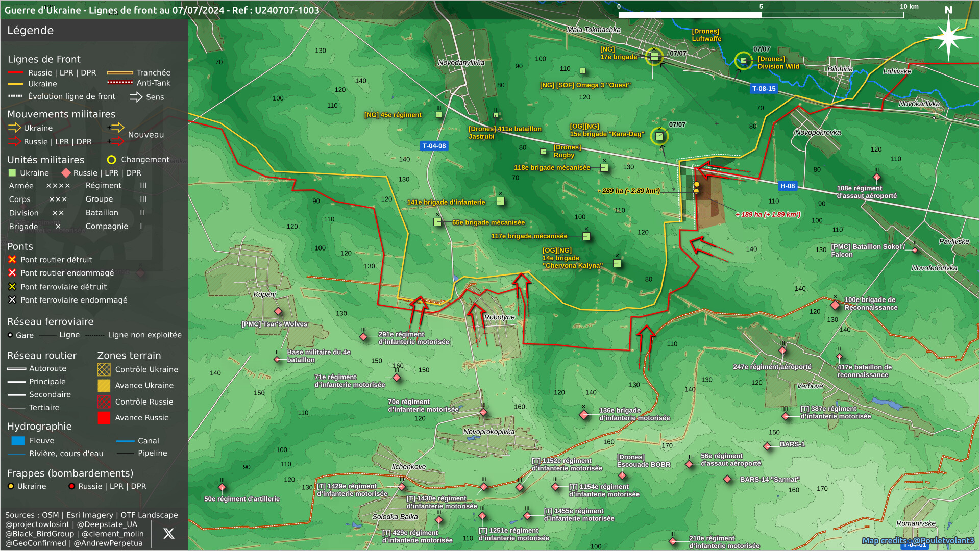Image resolution: width=980 pixels, height=551 pixels.
Task: Click the Map credits Pouletvolant3 text
Action: pos(917,540)
